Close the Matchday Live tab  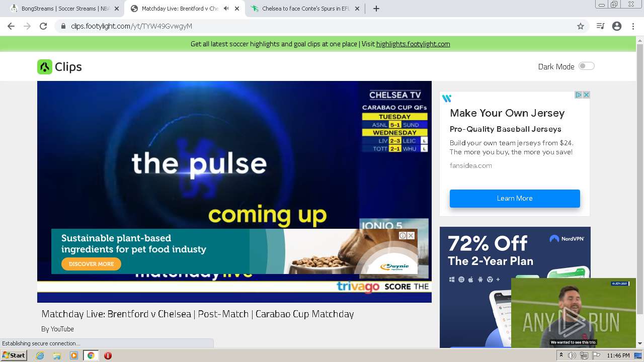[237, 9]
